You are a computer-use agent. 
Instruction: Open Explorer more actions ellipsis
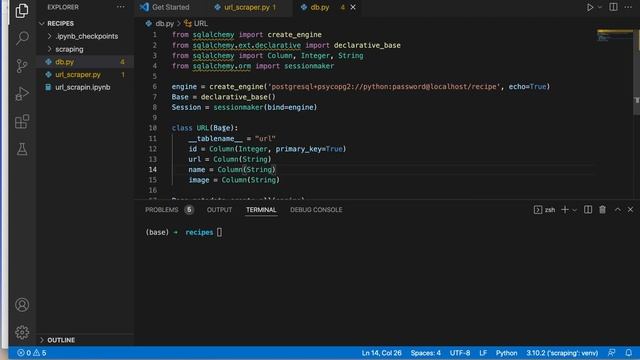(x=120, y=7)
